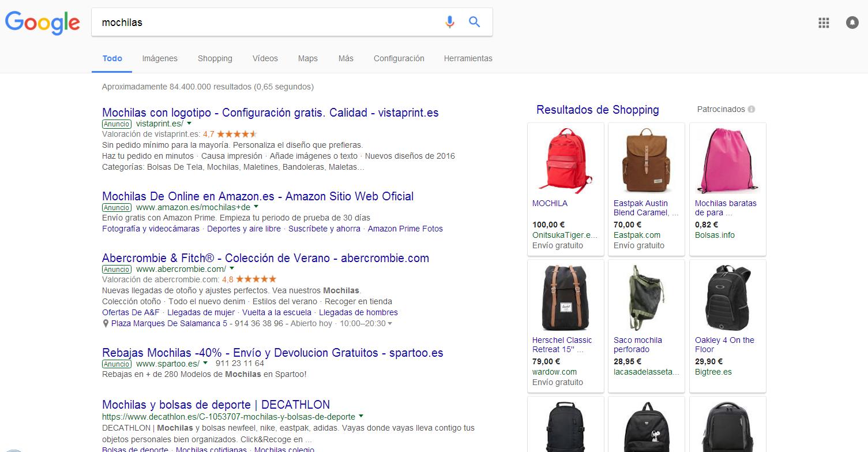Start voice search with microphone icon
The width and height of the screenshot is (868, 452).
click(450, 22)
